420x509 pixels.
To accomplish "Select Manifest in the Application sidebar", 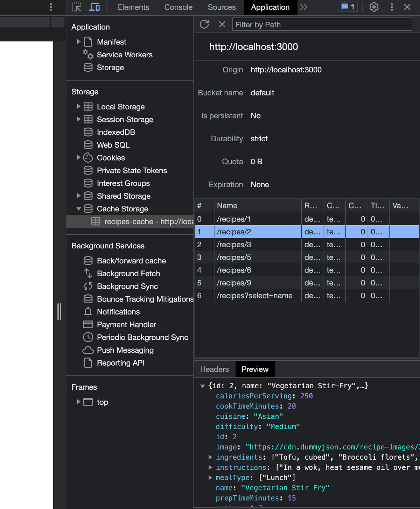I will pos(111,42).
